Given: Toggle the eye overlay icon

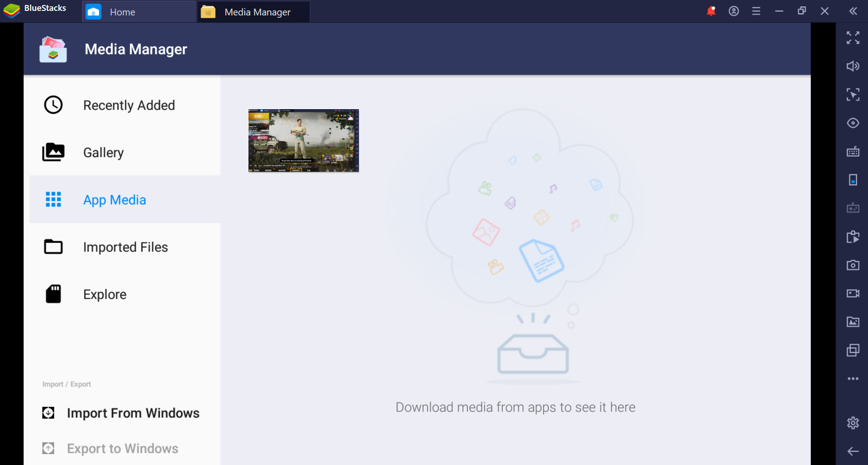Looking at the screenshot, I should (853, 123).
